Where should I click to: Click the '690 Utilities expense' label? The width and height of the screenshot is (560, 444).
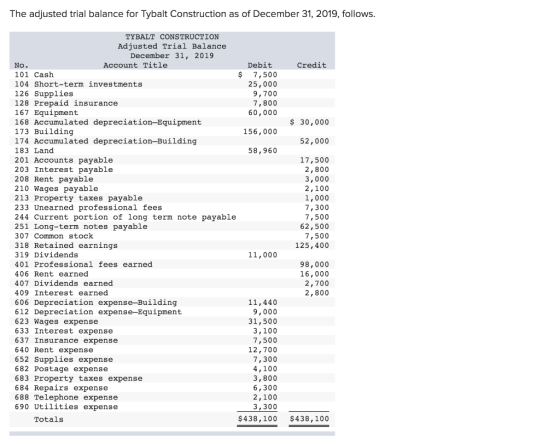tap(66, 407)
